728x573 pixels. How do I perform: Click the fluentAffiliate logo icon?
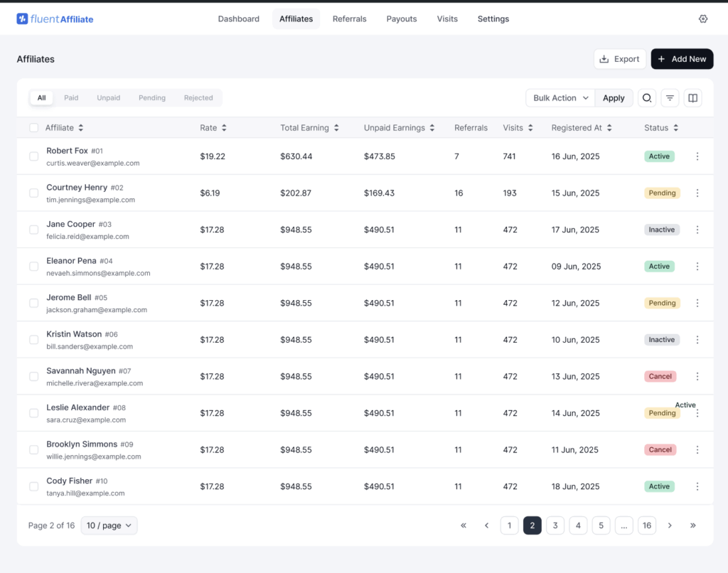pyautogui.click(x=22, y=18)
